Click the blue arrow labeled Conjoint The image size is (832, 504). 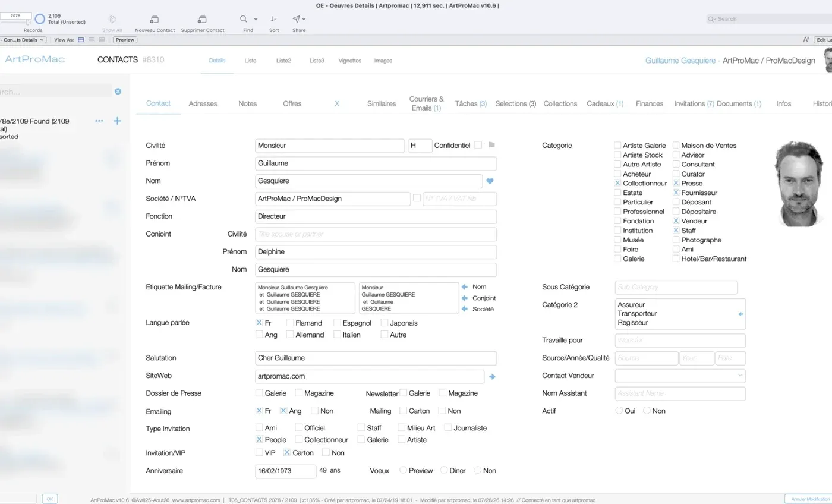[465, 298]
